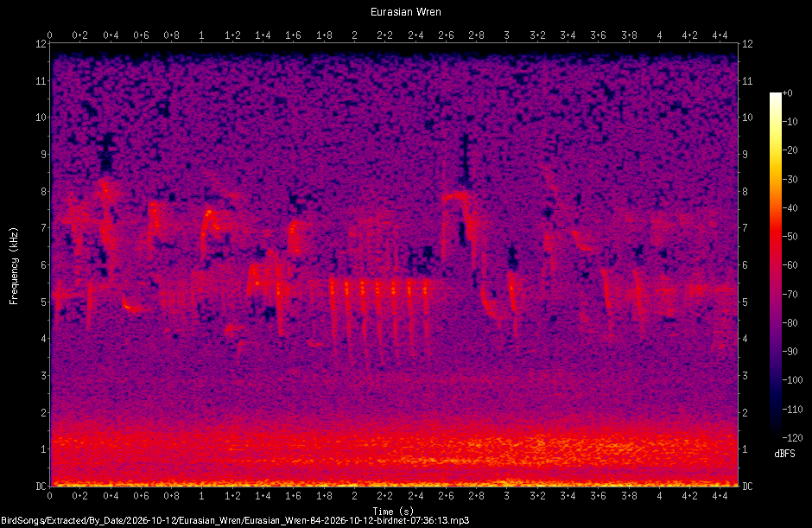This screenshot has width=812, height=528.
Task: Click "DC" on the right frequency axis
Action: 747,486
